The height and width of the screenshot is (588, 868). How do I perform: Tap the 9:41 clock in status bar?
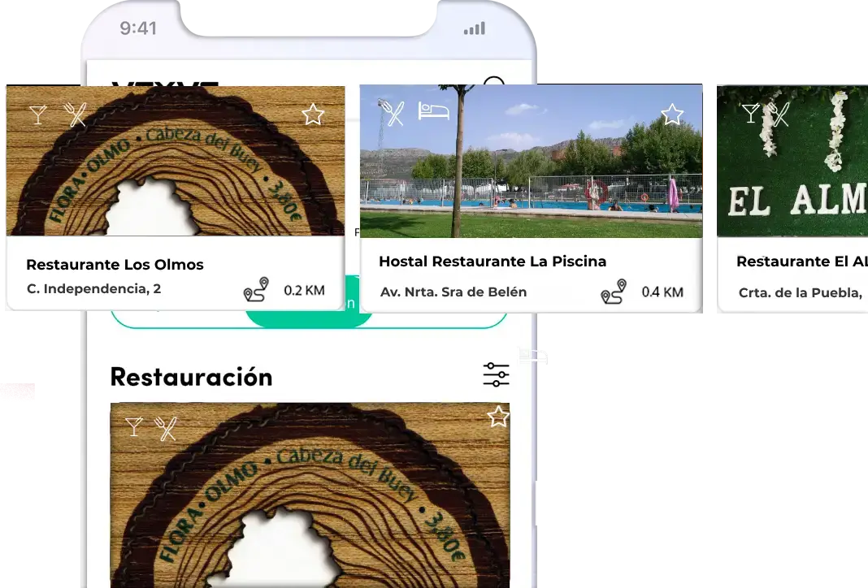click(138, 28)
